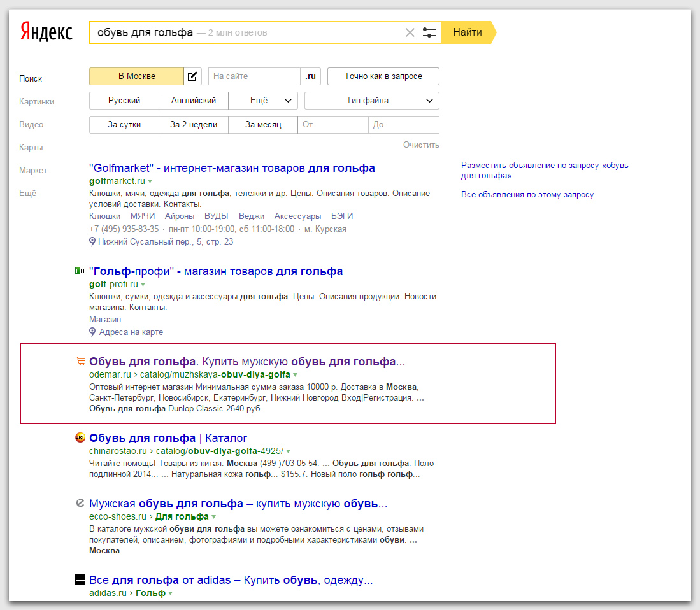Click map pin icon by Адреса на карте
This screenshot has width=700, height=610.
pyautogui.click(x=92, y=332)
